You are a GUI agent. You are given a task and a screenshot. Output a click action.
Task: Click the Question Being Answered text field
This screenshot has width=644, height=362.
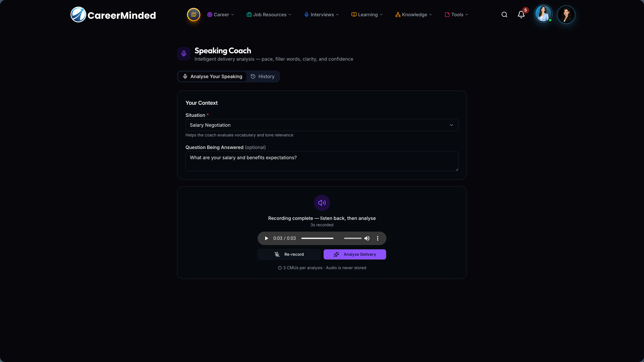[x=322, y=161]
